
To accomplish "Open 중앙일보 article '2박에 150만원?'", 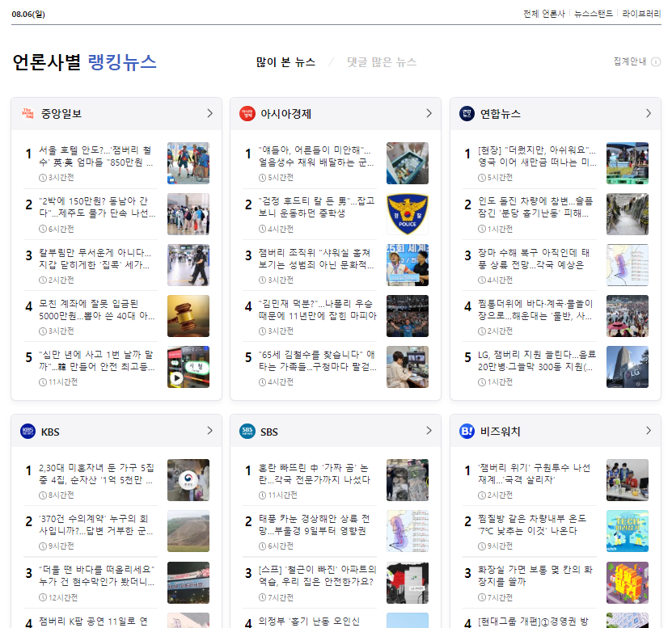I will (x=97, y=207).
